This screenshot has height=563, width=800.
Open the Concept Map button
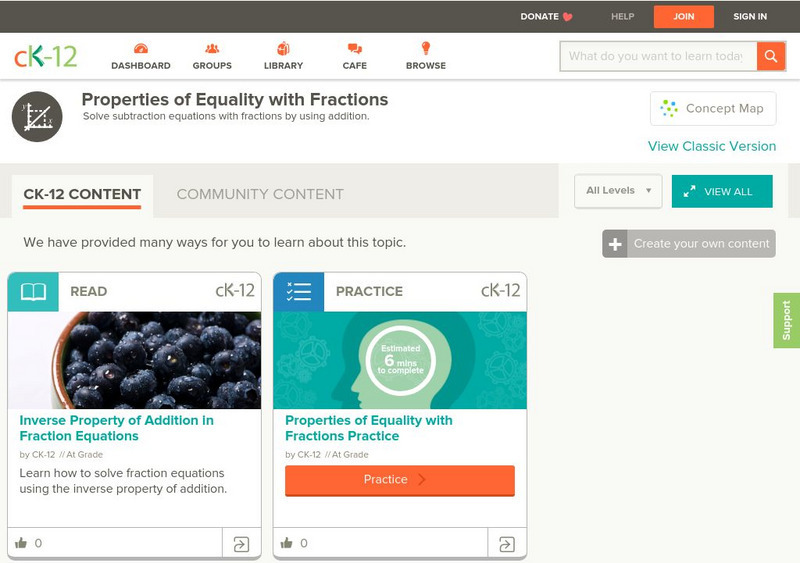713,108
